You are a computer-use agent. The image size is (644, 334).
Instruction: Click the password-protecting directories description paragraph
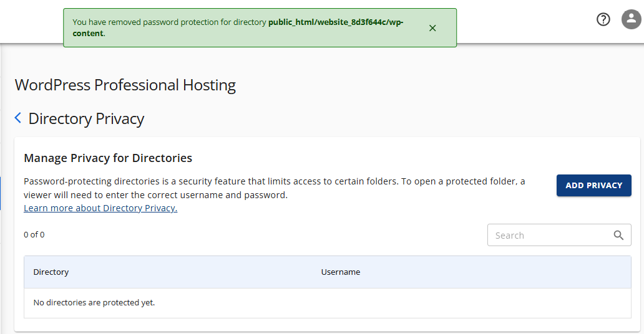pyautogui.click(x=275, y=188)
